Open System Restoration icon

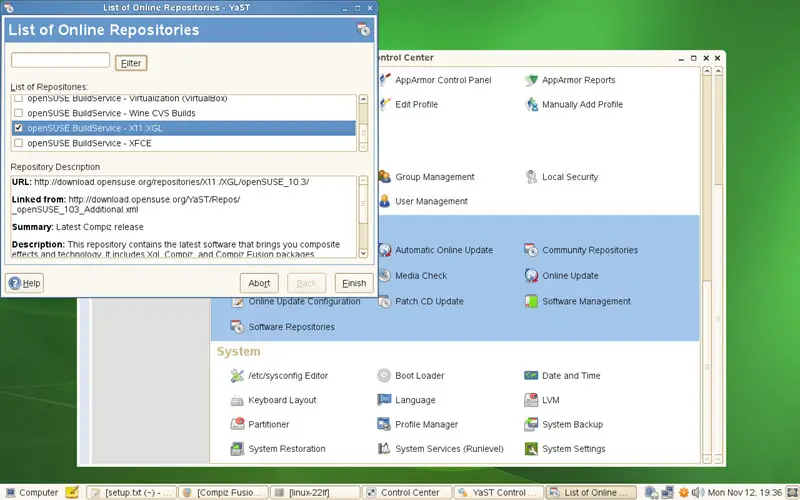pos(237,448)
